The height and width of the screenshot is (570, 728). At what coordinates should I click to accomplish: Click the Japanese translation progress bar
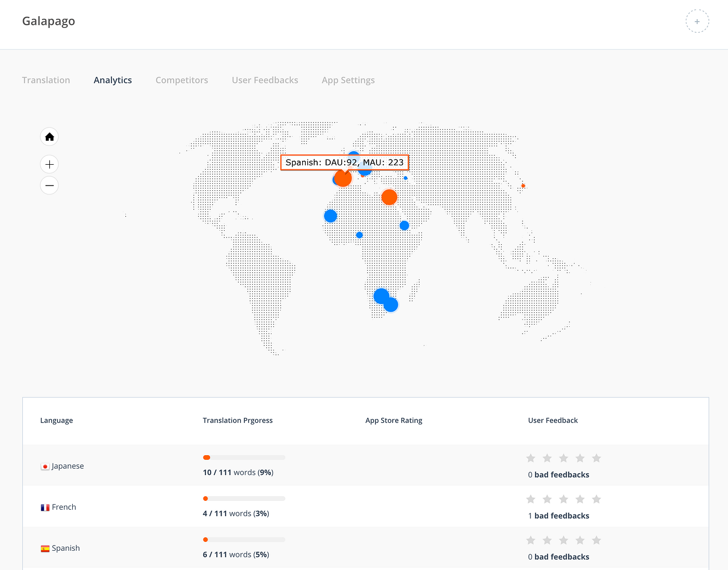(x=244, y=458)
